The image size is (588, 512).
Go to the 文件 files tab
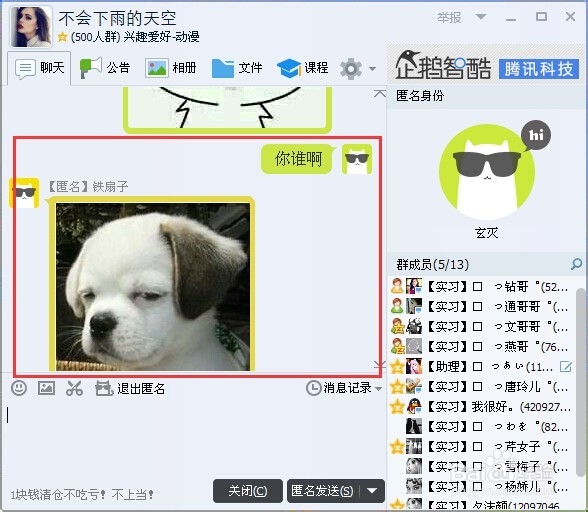coord(237,68)
